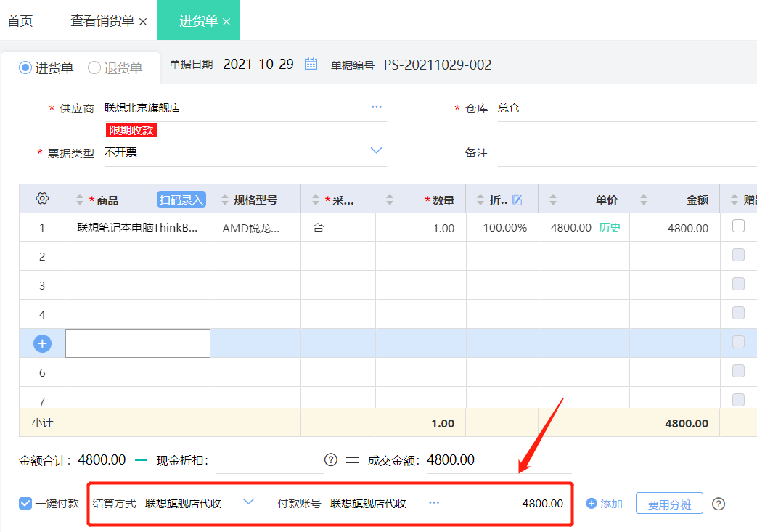Switch to the 查看销货单 tab
The height and width of the screenshot is (532, 757).
[102, 21]
